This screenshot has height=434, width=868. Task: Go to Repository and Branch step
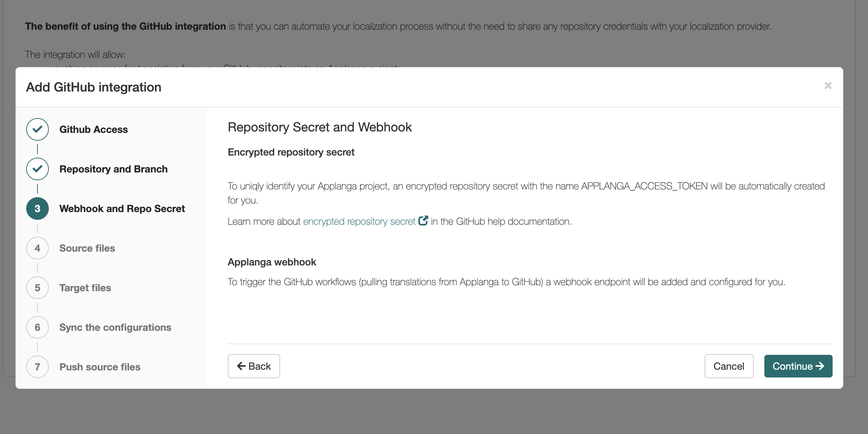[x=113, y=169]
